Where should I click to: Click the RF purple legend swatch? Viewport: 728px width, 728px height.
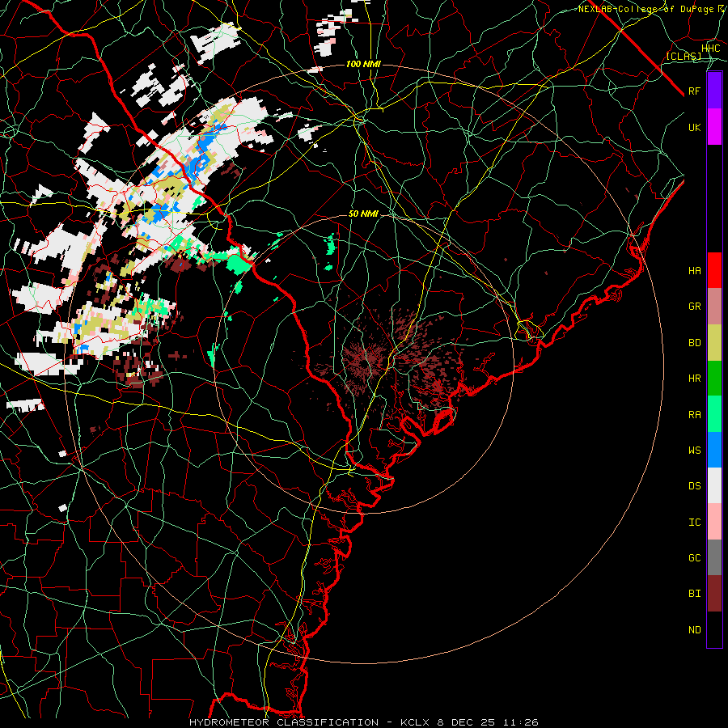pyautogui.click(x=714, y=91)
